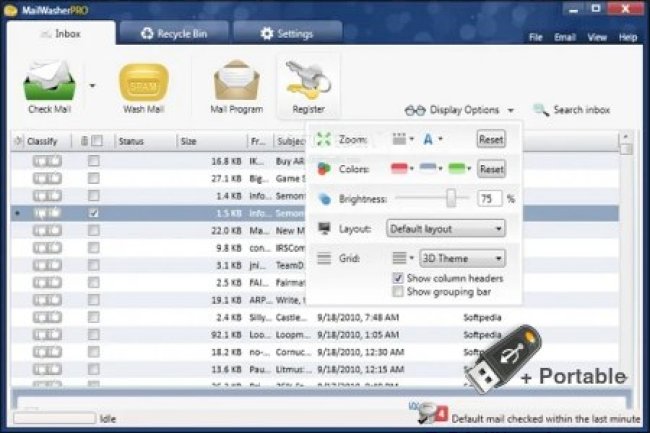Select the email dated 9/18/2010, 1:05 AM
Viewport: 650px width, 433px height.
point(315,334)
